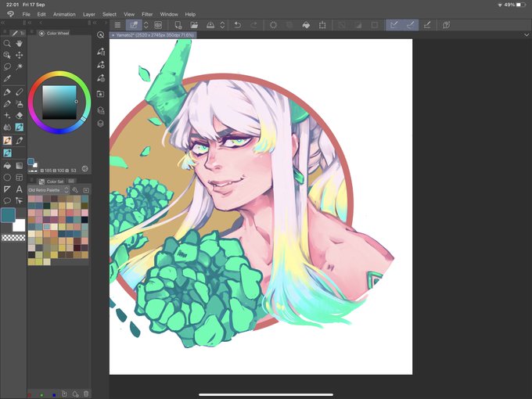This screenshot has height=399, width=532.
Task: Click the Undo arrow
Action: (238, 25)
